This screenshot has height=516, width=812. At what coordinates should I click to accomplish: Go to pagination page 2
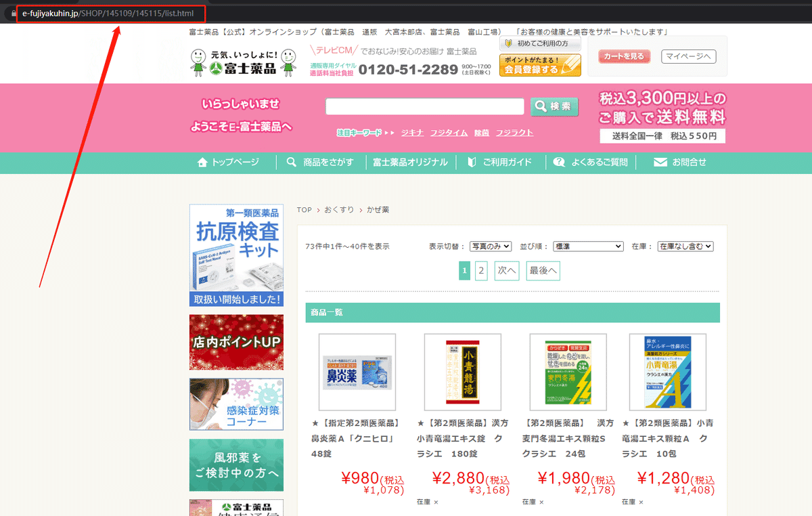coord(481,271)
